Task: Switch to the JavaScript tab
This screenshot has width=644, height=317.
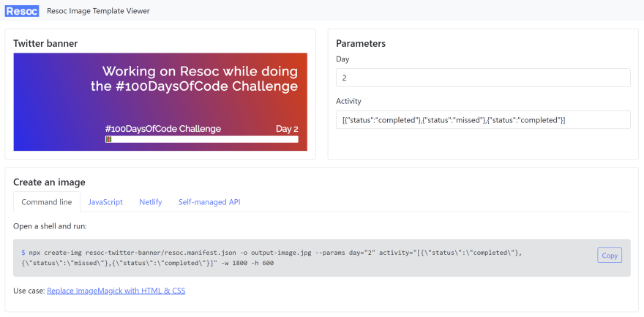Action: click(x=105, y=202)
